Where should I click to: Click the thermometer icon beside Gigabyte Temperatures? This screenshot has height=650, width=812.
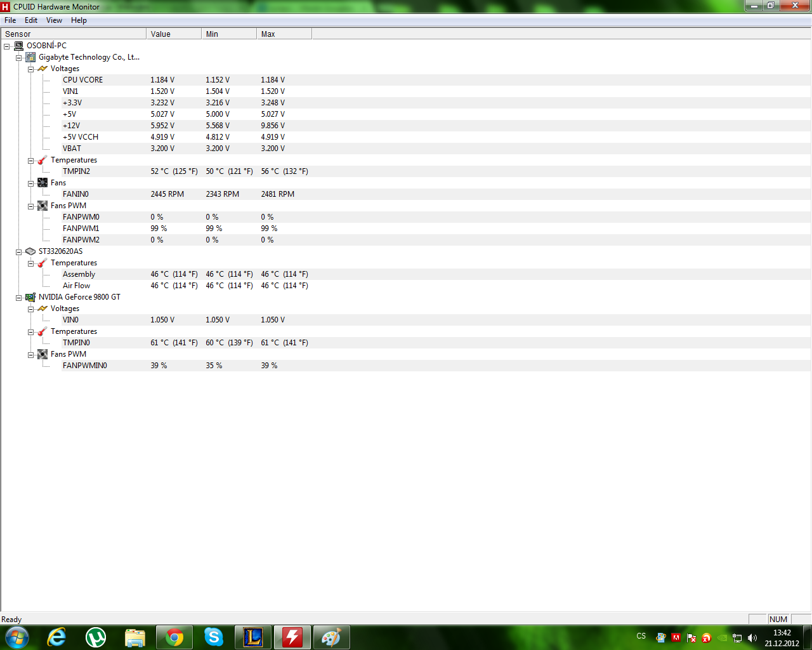point(43,160)
